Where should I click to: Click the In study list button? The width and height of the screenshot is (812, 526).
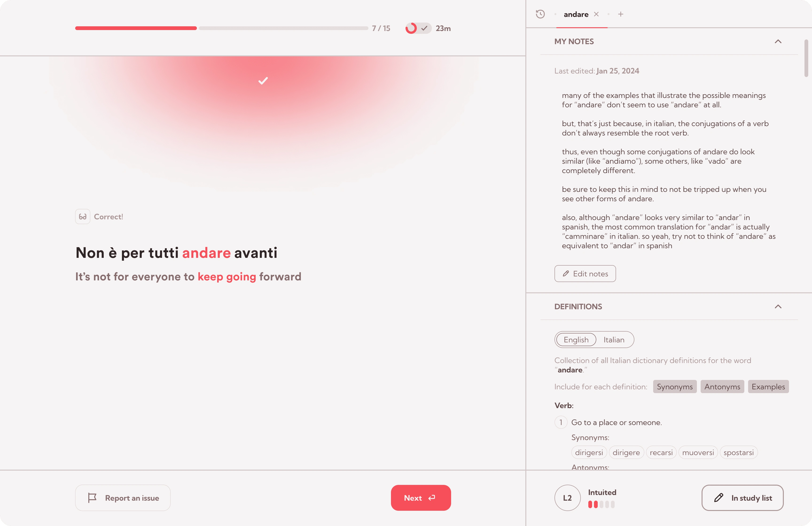click(742, 498)
